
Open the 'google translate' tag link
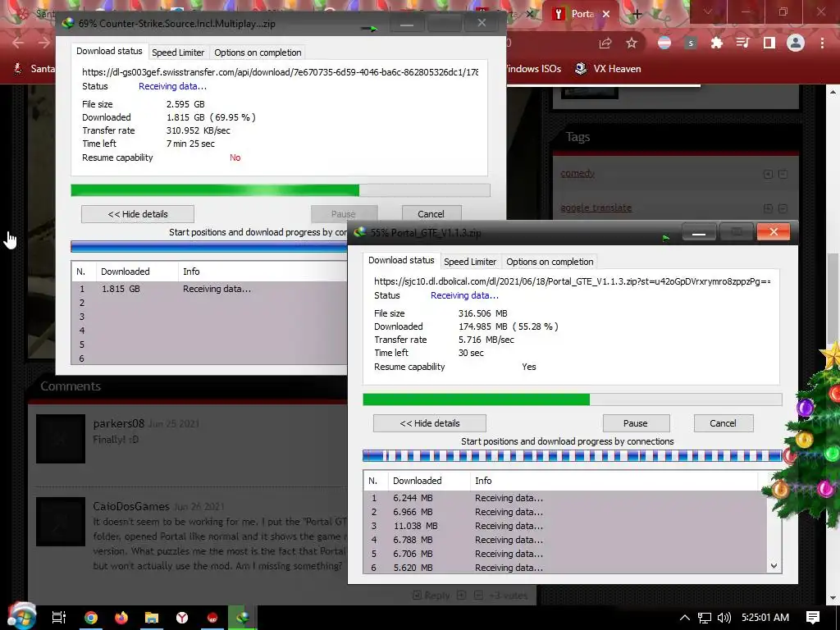(x=596, y=208)
